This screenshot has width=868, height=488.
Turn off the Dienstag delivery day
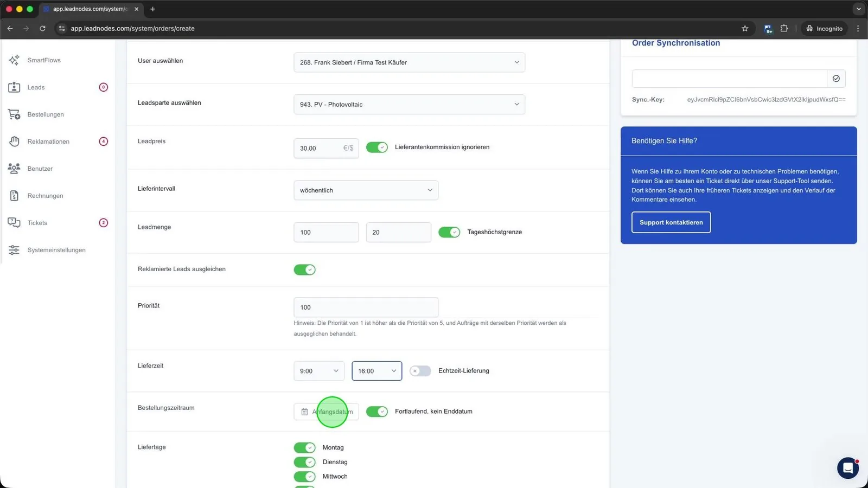304,462
